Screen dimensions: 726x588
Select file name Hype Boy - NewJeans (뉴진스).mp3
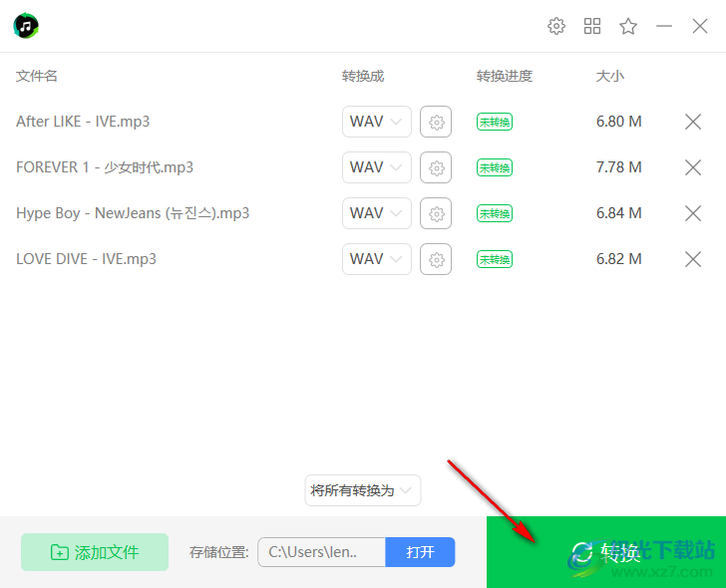coord(133,213)
